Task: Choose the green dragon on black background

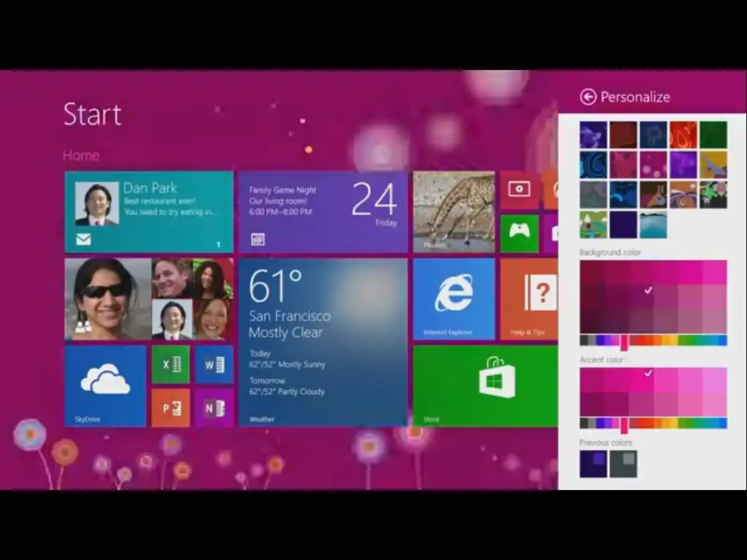Action: point(713,195)
